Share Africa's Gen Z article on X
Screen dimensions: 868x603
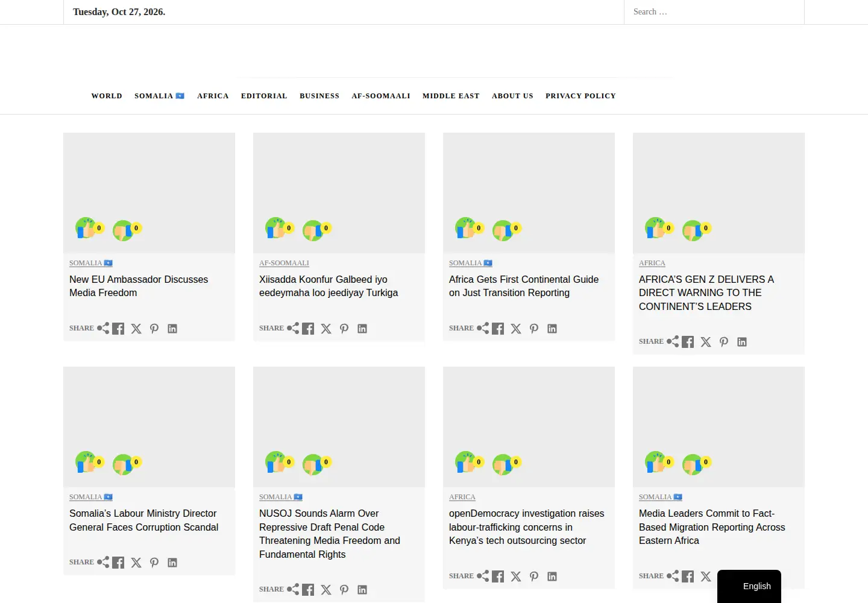tap(706, 342)
